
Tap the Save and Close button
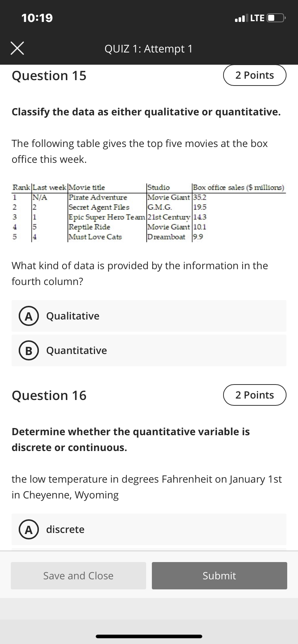(78, 576)
